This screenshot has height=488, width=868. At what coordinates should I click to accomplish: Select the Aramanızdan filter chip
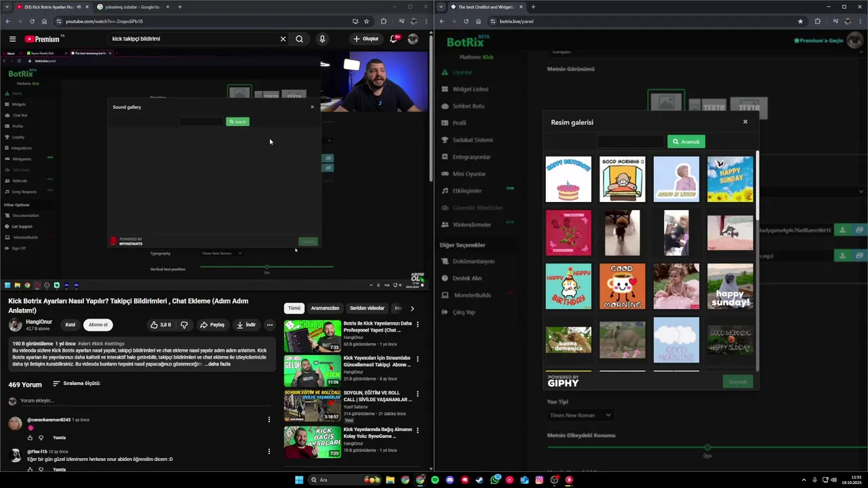325,308
